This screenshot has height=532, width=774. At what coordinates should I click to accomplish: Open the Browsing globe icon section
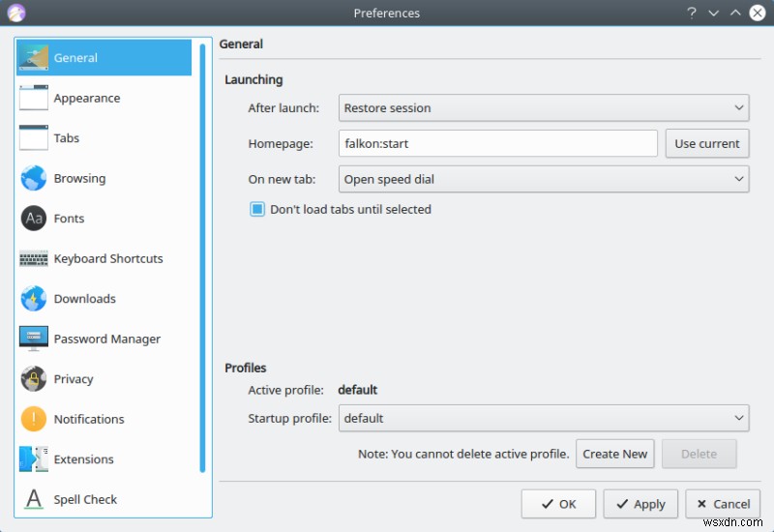34,178
